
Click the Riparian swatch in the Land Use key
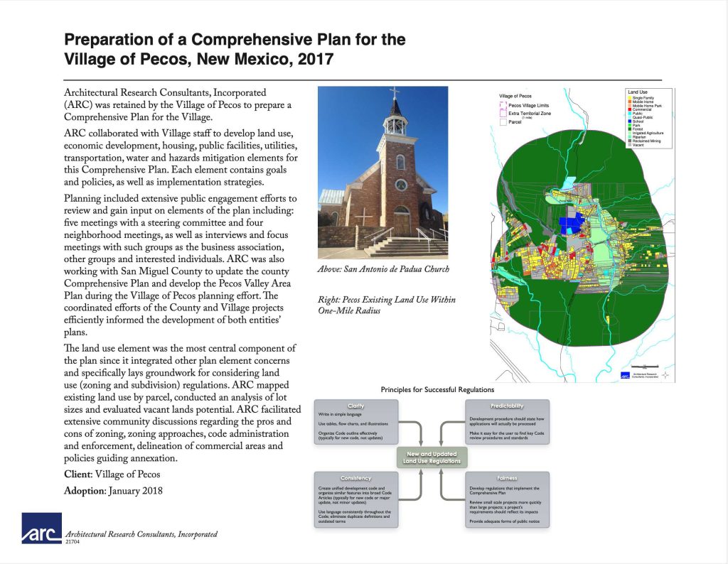pos(630,136)
